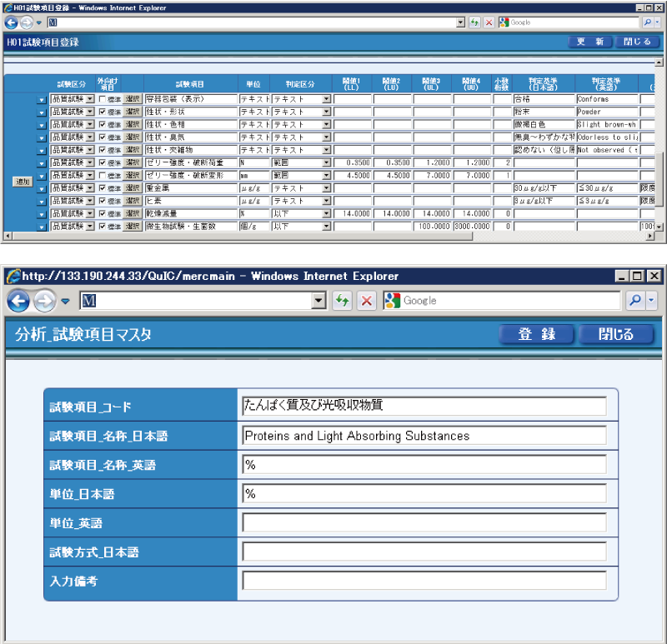Click the red Stop icon in the lower browser toolbar
The width and height of the screenshot is (667, 644).
366,301
